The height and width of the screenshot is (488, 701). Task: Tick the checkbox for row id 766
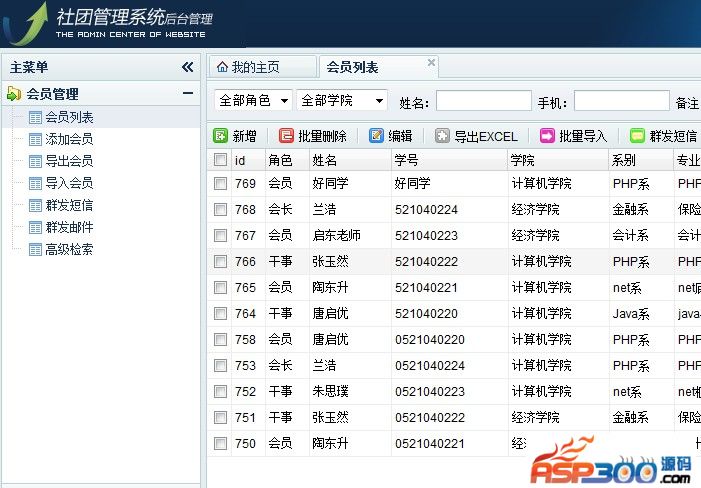(x=220, y=261)
